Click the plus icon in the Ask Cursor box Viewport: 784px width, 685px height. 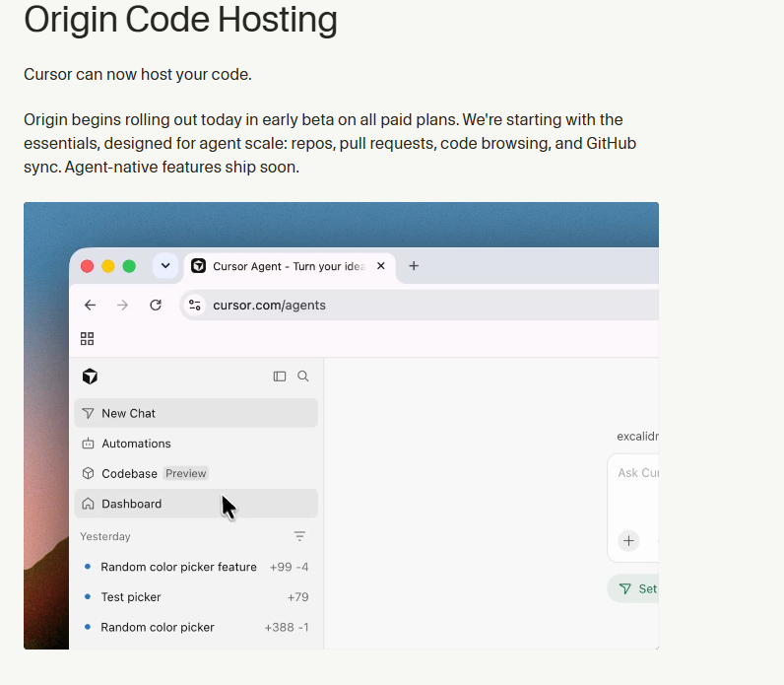pos(628,541)
